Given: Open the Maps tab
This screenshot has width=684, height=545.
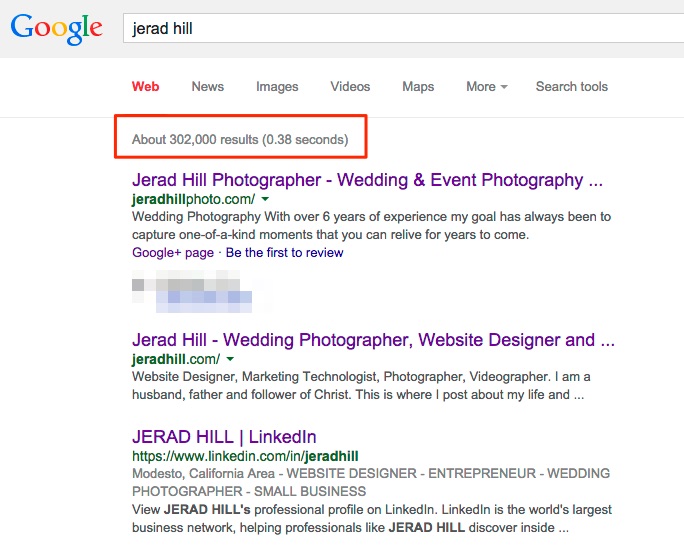Looking at the screenshot, I should pyautogui.click(x=418, y=86).
